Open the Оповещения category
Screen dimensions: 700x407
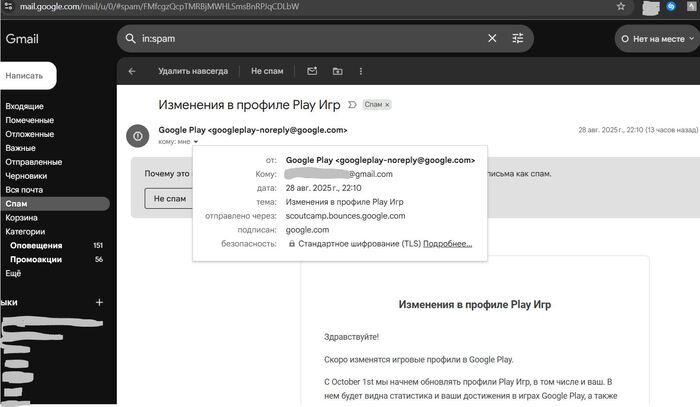[36, 245]
